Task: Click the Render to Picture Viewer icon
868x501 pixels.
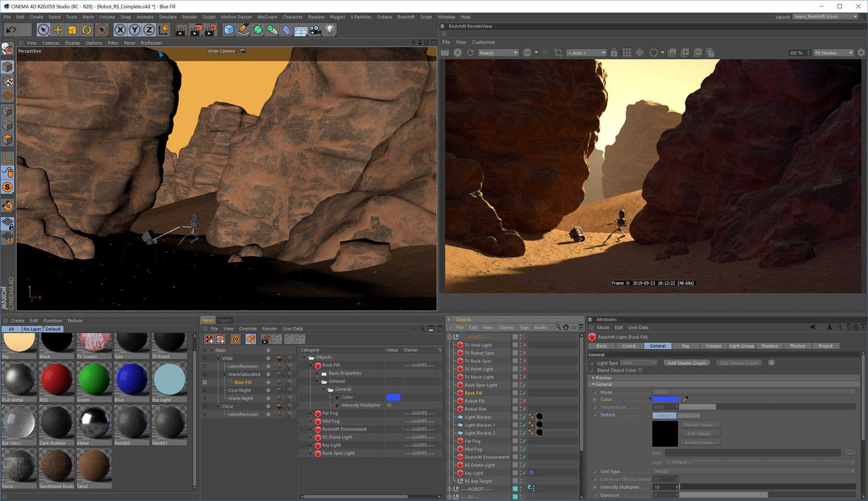Action: coord(196,30)
